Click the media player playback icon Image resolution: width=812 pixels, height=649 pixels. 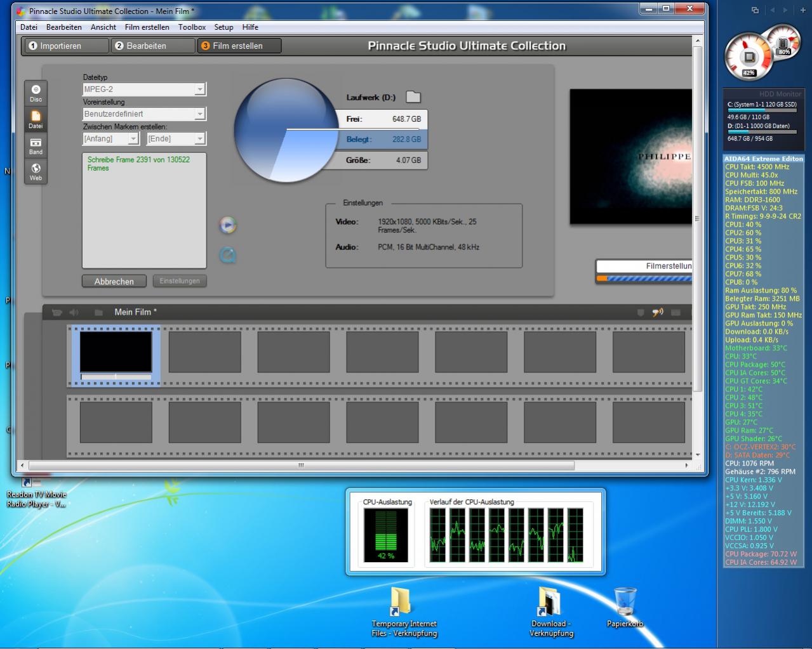click(227, 225)
